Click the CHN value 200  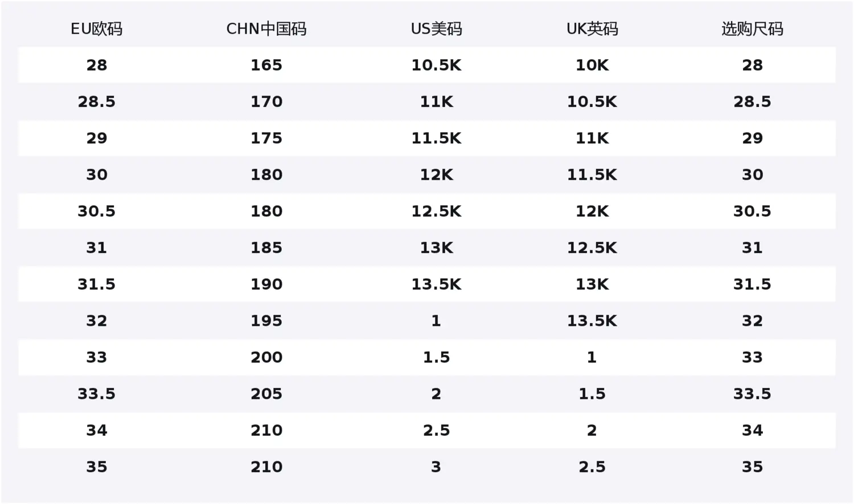[266, 357]
